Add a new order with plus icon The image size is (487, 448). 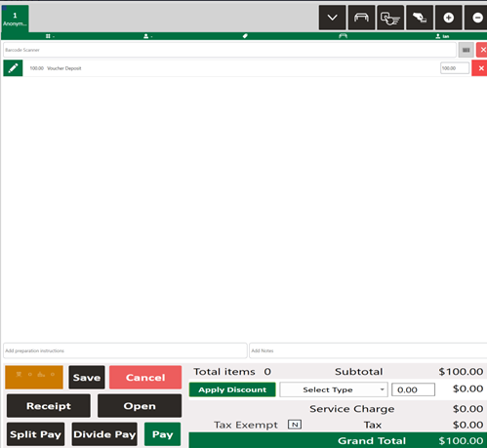(449, 18)
